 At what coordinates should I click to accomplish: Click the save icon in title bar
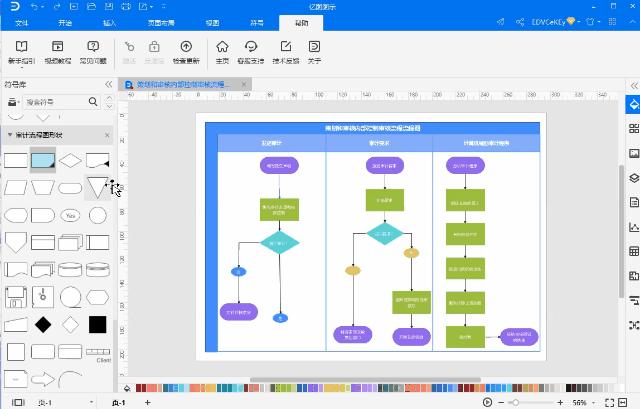pyautogui.click(x=109, y=7)
